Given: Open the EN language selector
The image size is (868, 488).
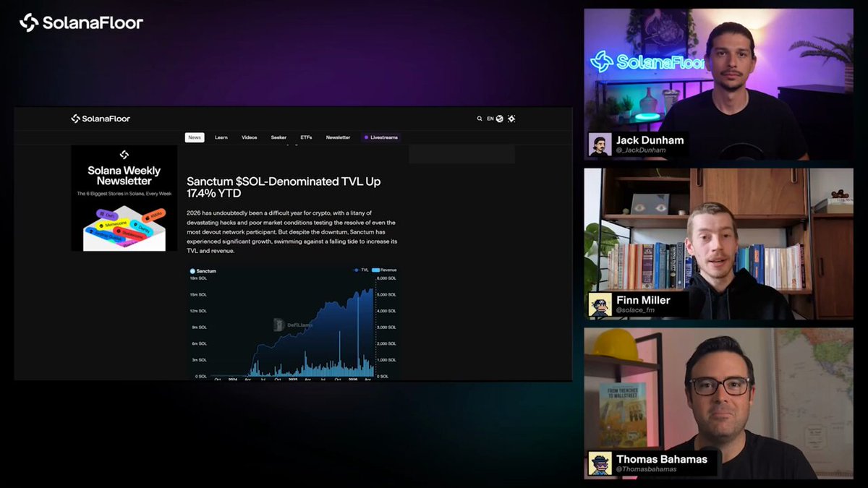Looking at the screenshot, I should (x=495, y=119).
